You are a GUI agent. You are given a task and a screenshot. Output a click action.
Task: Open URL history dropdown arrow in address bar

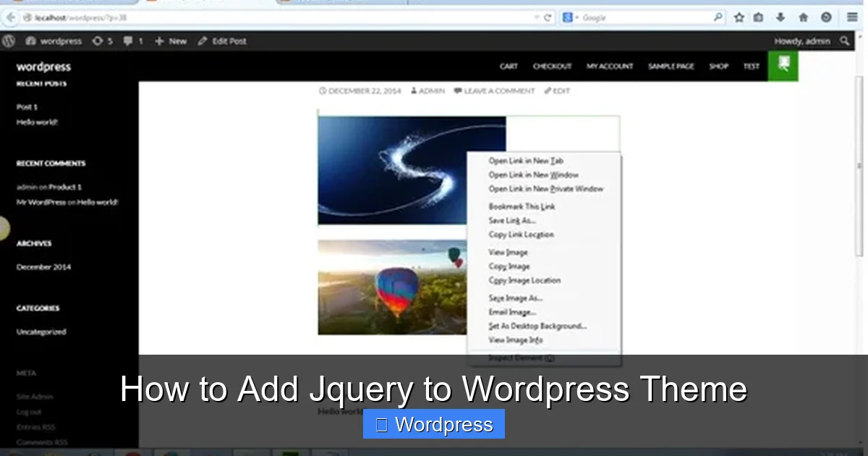tap(536, 17)
